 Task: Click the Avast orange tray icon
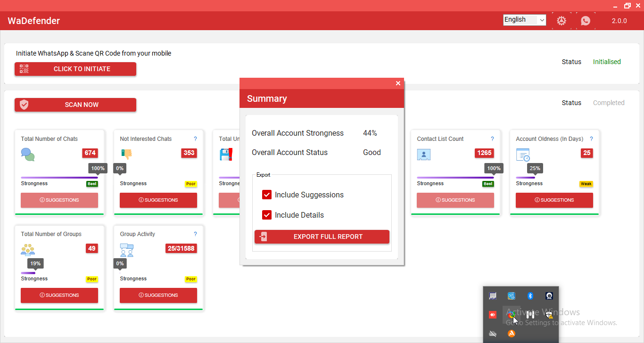(x=512, y=334)
